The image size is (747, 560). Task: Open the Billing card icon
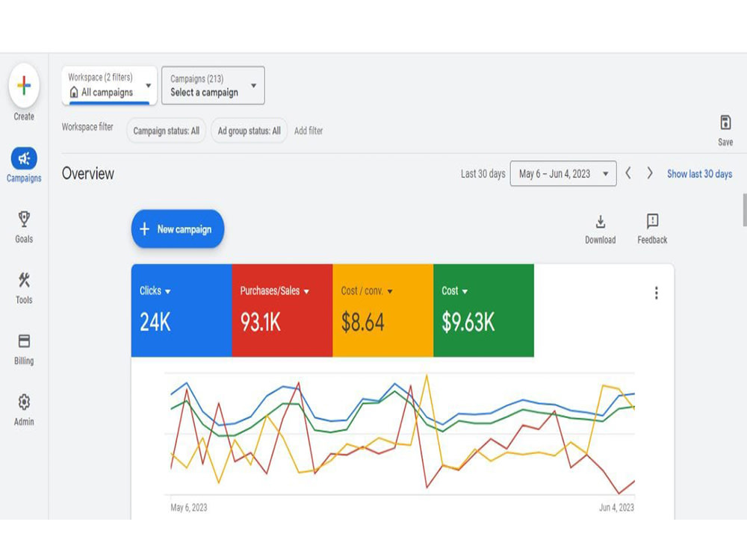tap(24, 341)
